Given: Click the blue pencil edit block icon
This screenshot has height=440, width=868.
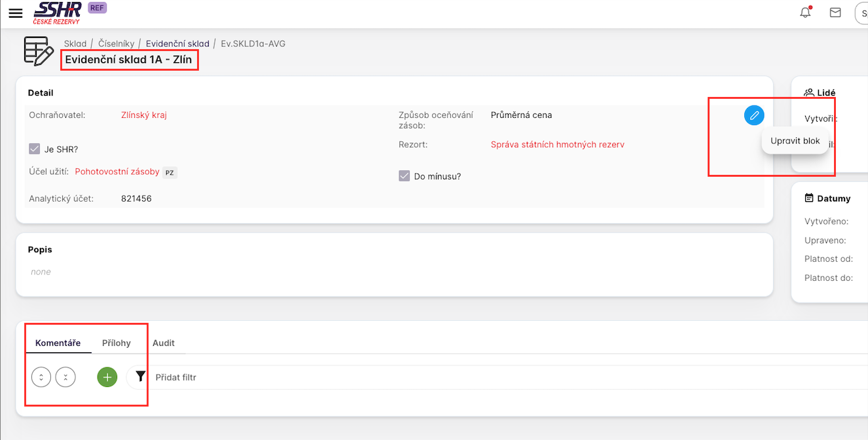Looking at the screenshot, I should click(754, 115).
